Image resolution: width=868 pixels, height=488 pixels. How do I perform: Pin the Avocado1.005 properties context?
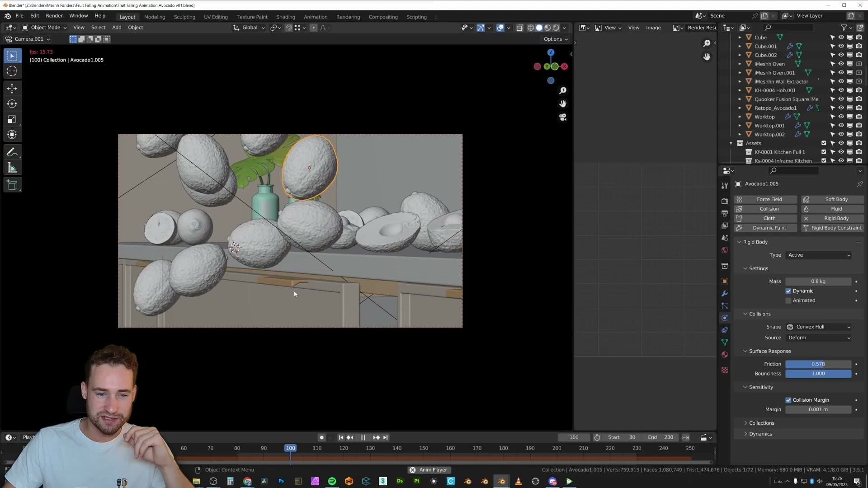pyautogui.click(x=859, y=184)
